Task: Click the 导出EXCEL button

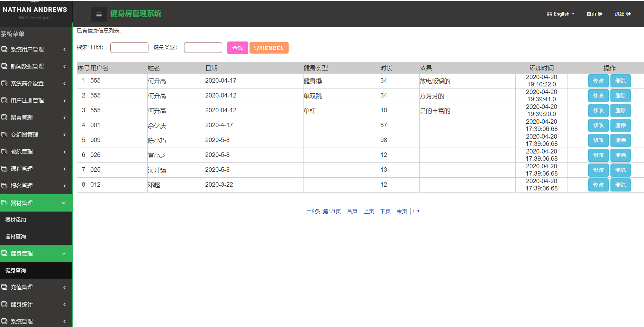Action: point(269,48)
